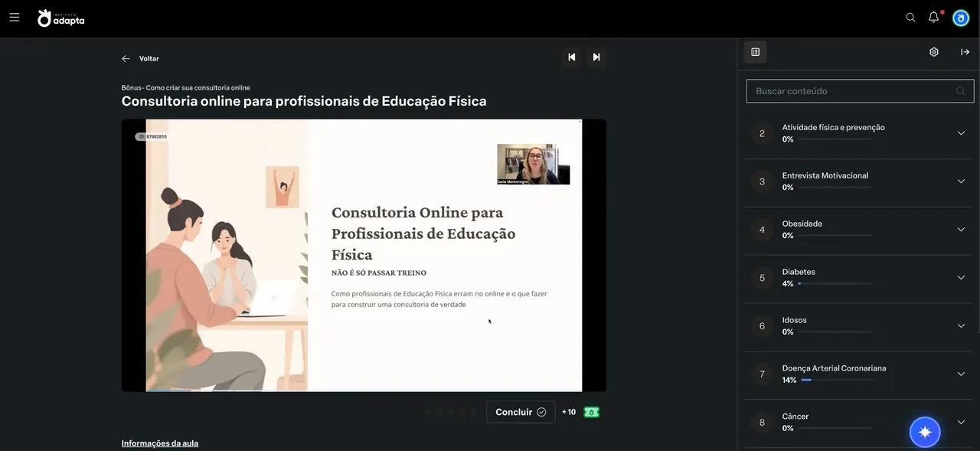
Task: Click module number 7 badge
Action: (x=762, y=374)
